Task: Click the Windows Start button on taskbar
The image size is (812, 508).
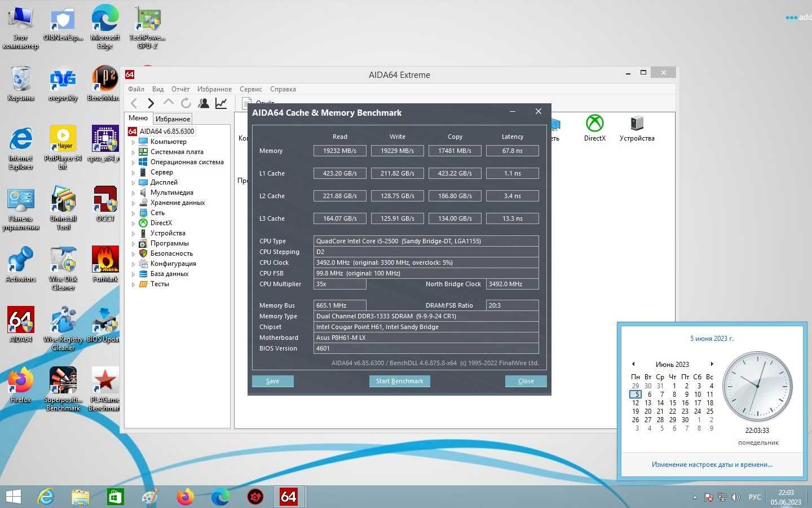Action: pyautogui.click(x=13, y=497)
